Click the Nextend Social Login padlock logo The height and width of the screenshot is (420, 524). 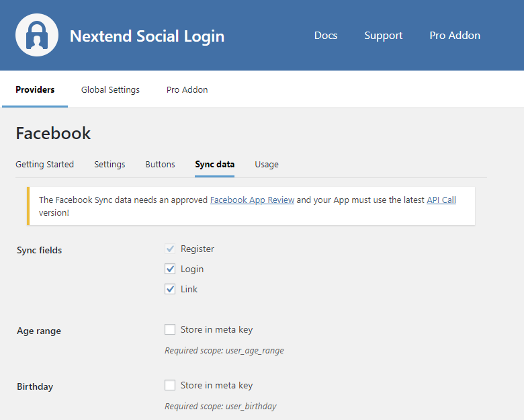(37, 36)
